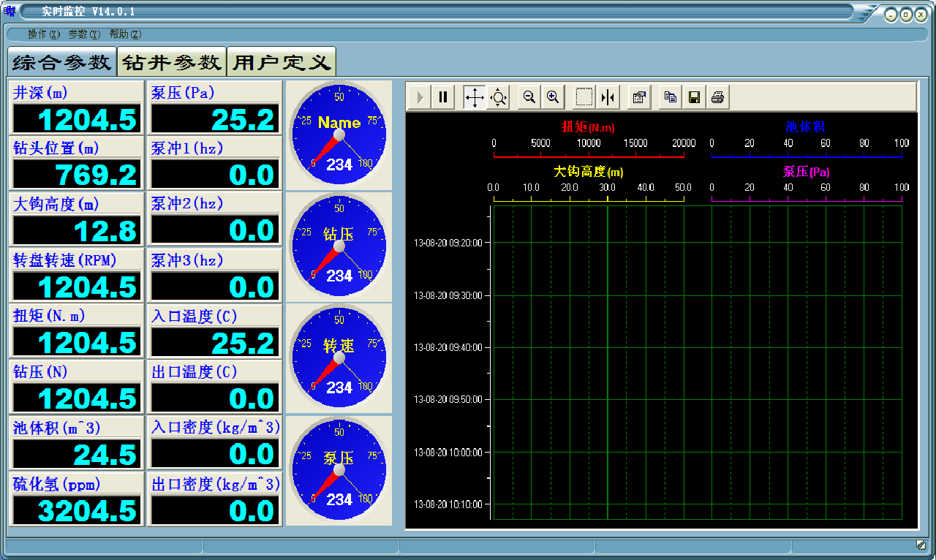Click the 入口密度(kg/m^3) label
Image resolution: width=936 pixels, height=560 pixels.
click(x=216, y=428)
